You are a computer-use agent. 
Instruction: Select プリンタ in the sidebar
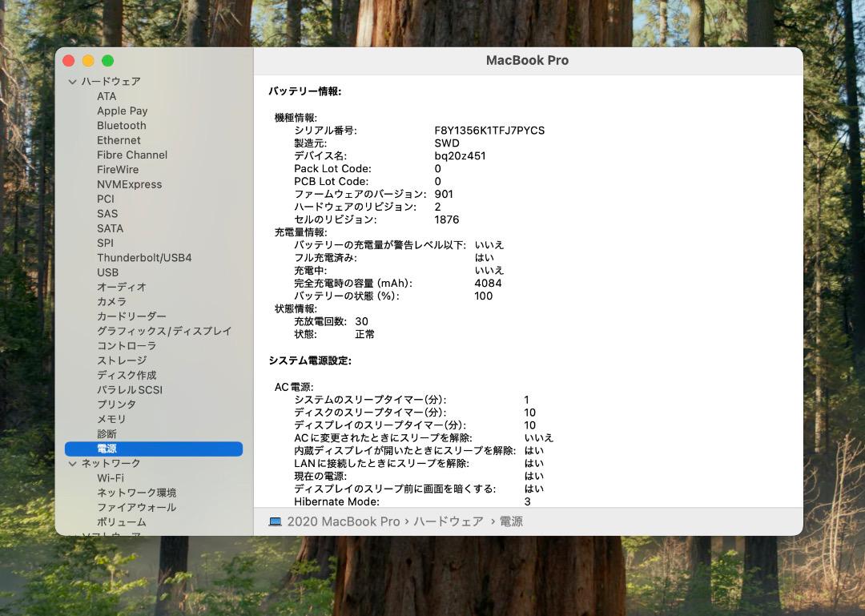point(116,405)
